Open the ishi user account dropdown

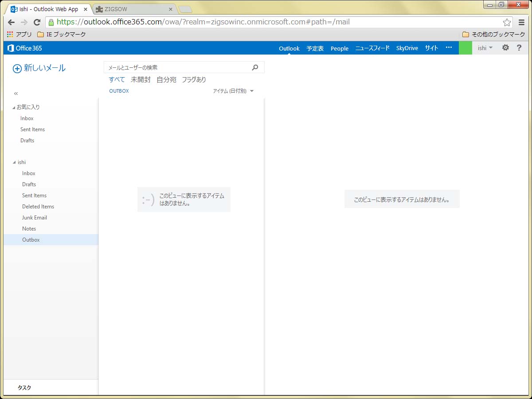[485, 48]
